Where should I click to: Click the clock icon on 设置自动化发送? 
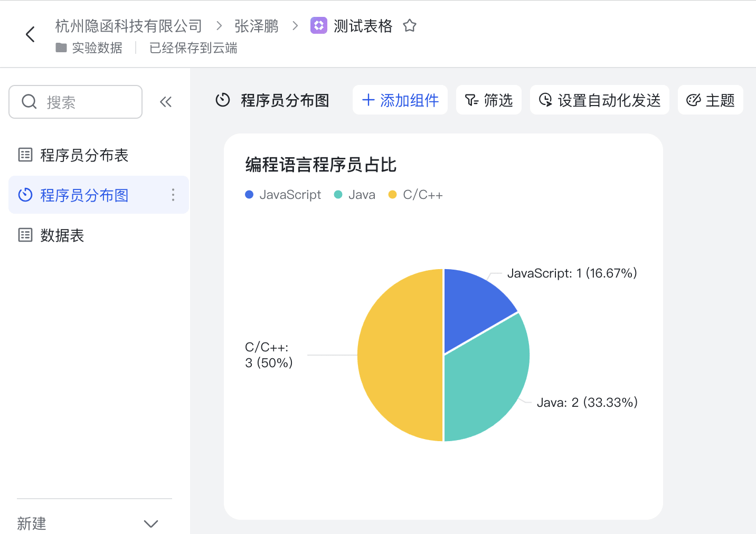coord(545,100)
